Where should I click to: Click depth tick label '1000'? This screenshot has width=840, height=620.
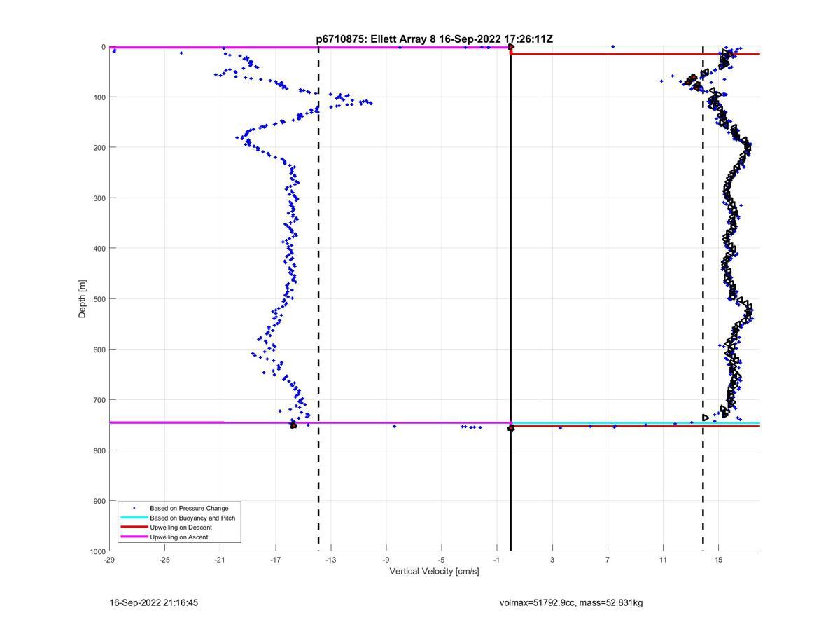click(97, 551)
